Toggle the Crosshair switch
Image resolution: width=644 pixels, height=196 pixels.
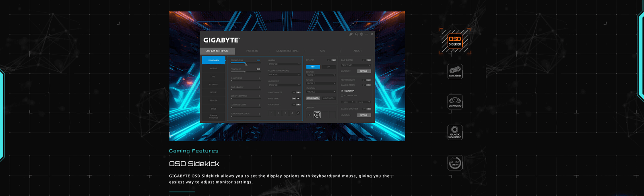[x=296, y=105]
